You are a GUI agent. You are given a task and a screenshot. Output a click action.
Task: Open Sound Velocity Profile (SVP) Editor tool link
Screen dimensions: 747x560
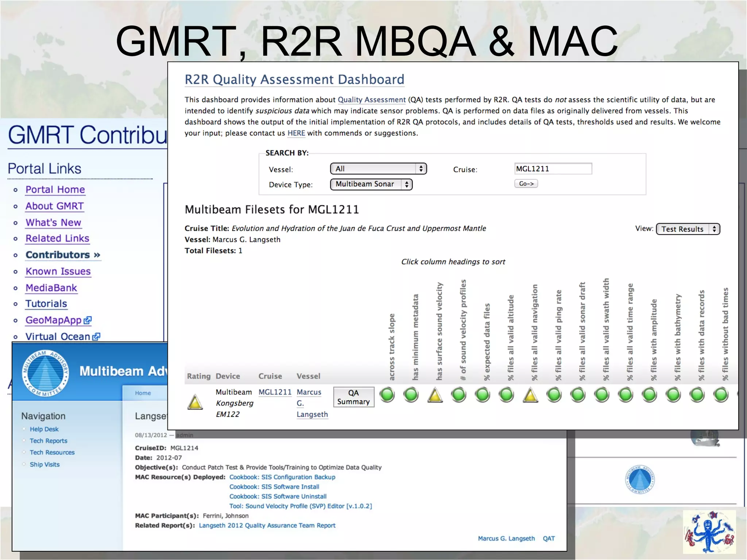[x=301, y=506]
